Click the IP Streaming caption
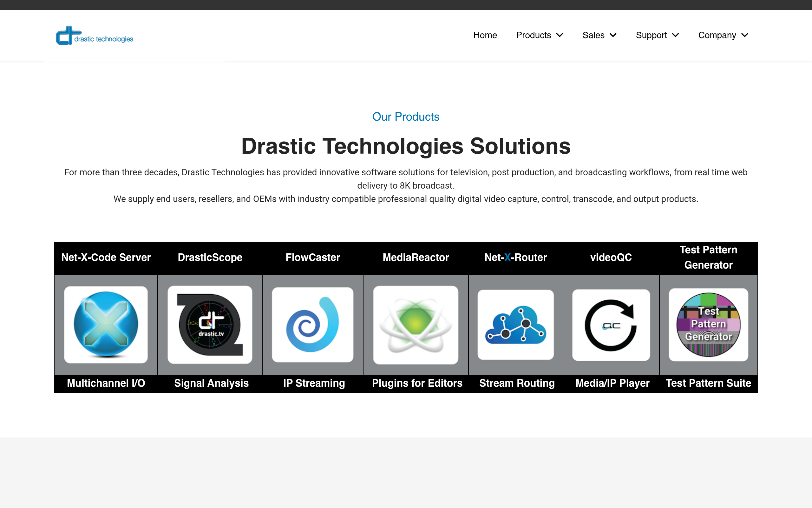Viewport: 812px width, 508px height. pos(314,383)
